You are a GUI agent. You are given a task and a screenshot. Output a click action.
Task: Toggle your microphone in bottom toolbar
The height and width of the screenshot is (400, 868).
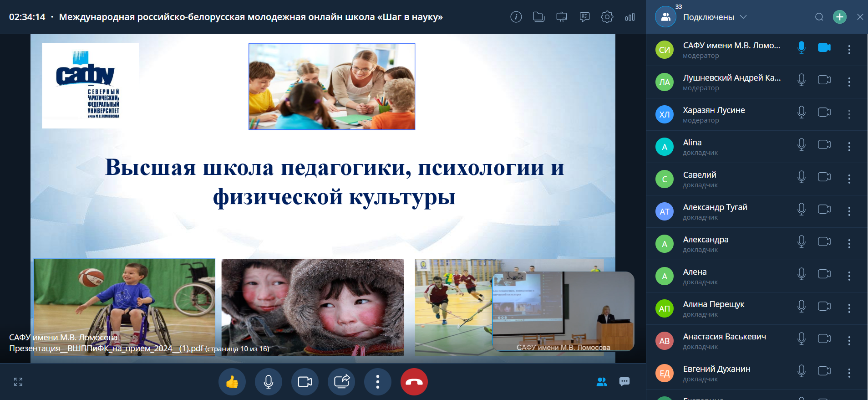(x=269, y=382)
